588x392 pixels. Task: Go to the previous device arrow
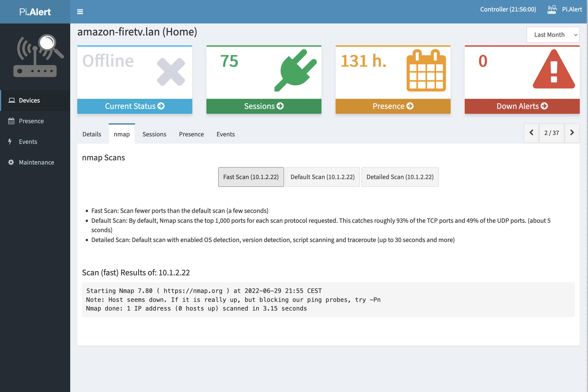pyautogui.click(x=531, y=133)
